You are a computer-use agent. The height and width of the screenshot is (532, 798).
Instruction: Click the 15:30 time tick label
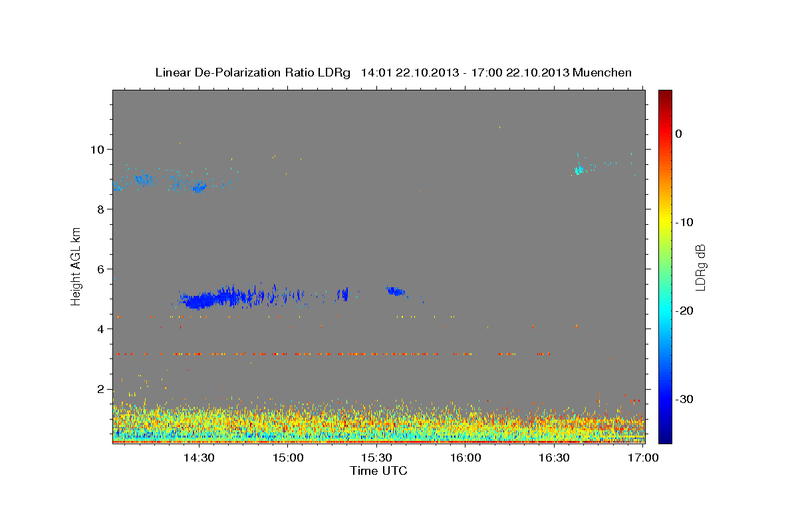376,458
